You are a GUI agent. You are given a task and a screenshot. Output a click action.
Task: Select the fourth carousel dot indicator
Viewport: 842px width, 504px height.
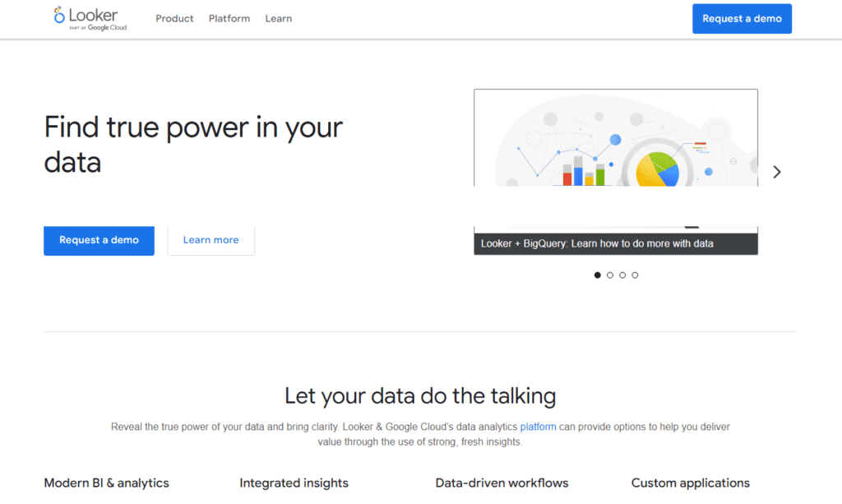635,275
